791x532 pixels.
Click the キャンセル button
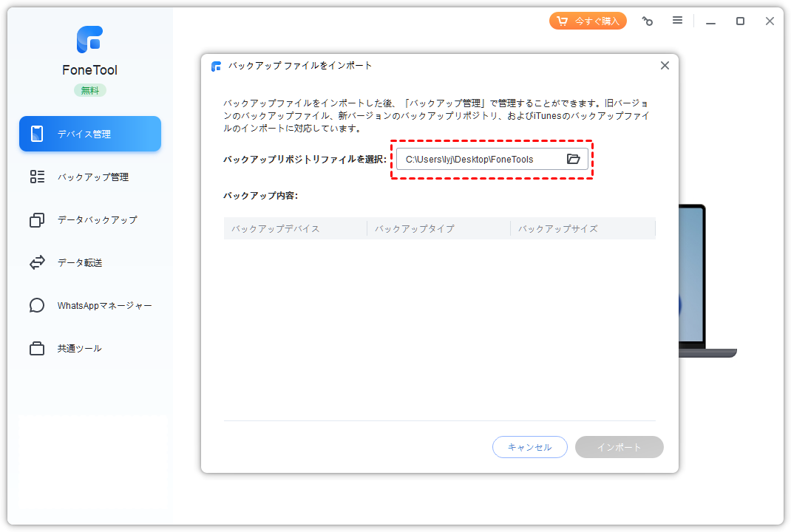click(529, 447)
